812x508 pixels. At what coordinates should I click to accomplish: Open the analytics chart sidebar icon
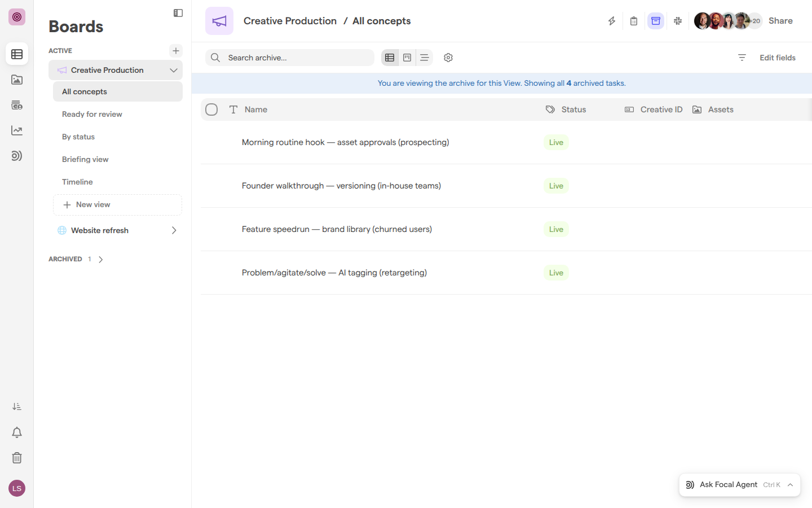pos(17,130)
